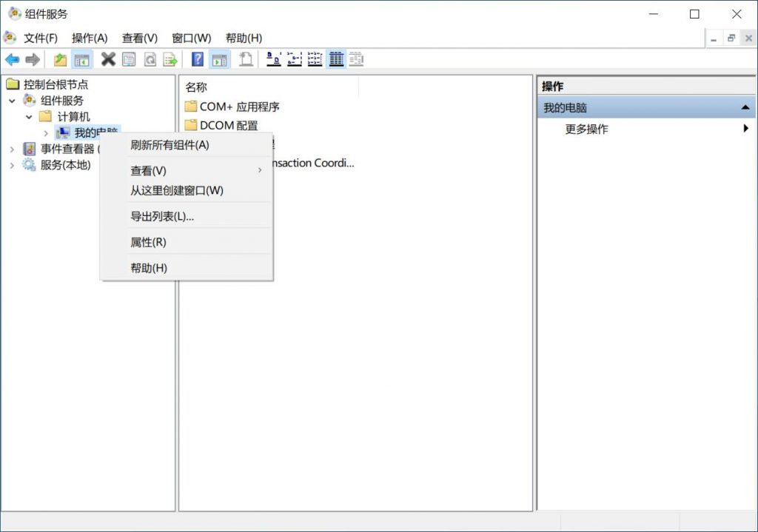
Task: Minimize the inner MDI child window
Action: tap(714, 38)
